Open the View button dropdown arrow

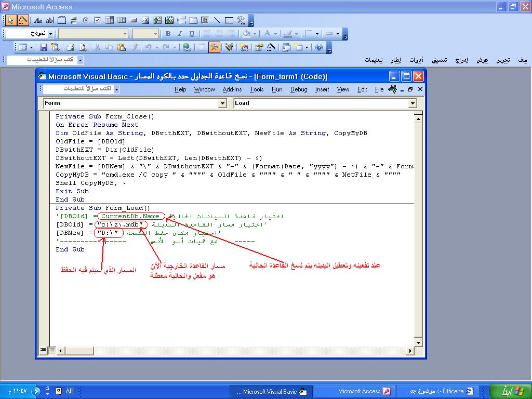31,47
